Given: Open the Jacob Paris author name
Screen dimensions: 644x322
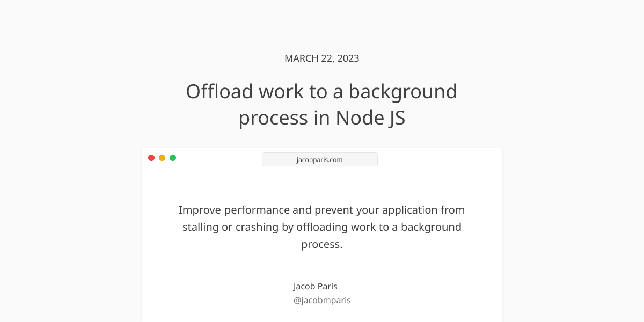Looking at the screenshot, I should click(x=316, y=286).
